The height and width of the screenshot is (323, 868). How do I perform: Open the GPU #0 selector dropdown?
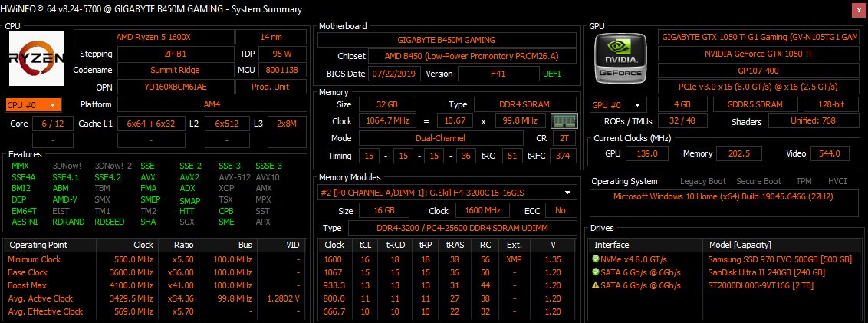pyautogui.click(x=618, y=104)
